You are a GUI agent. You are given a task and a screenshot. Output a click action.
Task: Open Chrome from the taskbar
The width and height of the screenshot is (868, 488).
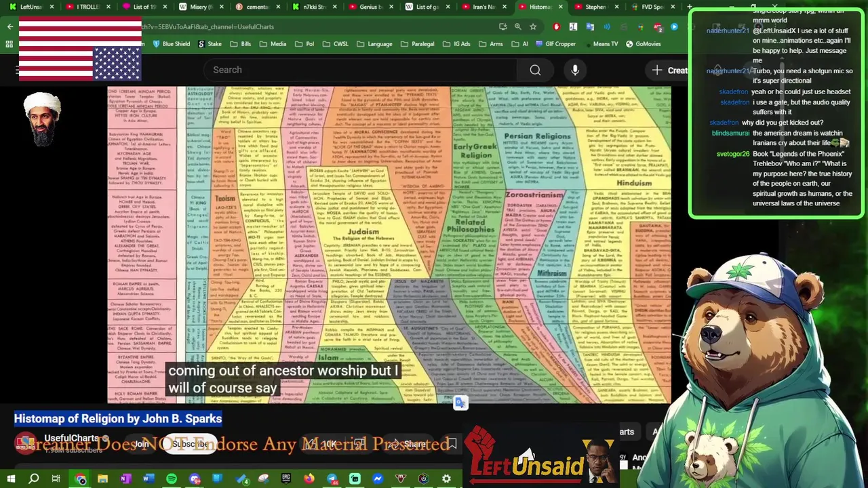[x=80, y=479]
